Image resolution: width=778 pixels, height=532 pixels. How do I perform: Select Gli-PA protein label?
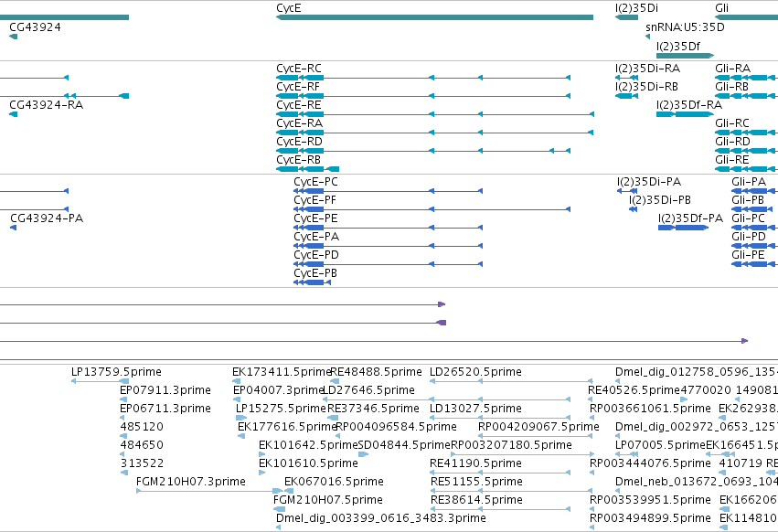749,182
